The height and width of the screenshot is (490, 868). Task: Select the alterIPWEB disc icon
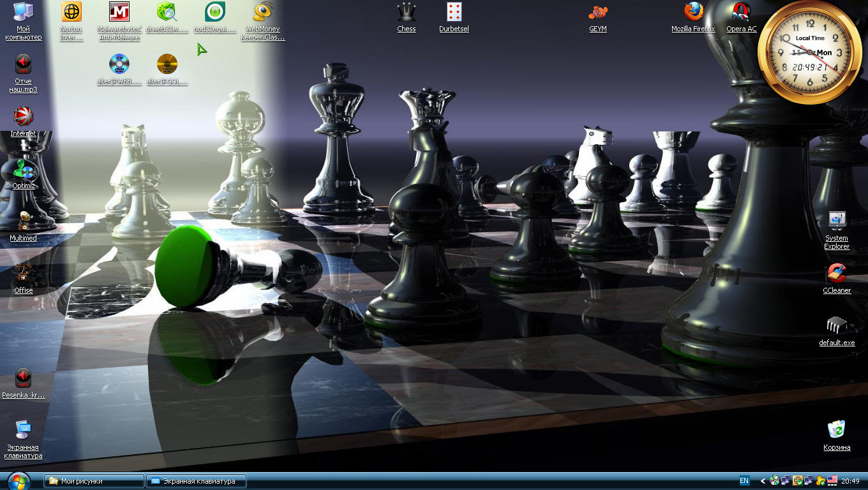pos(119,70)
